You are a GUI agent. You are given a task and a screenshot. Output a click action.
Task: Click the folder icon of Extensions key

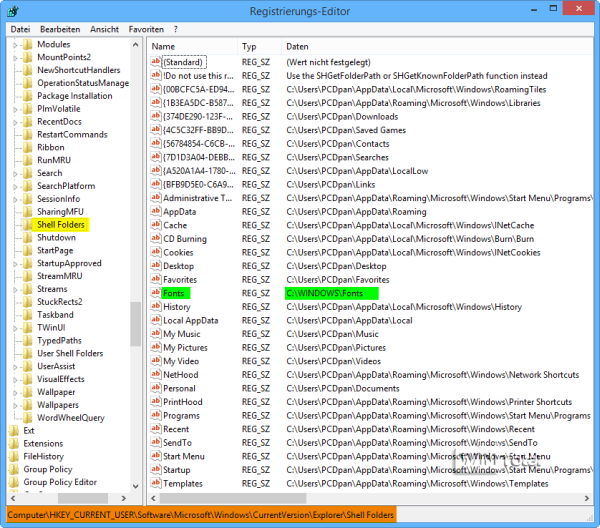(14, 443)
